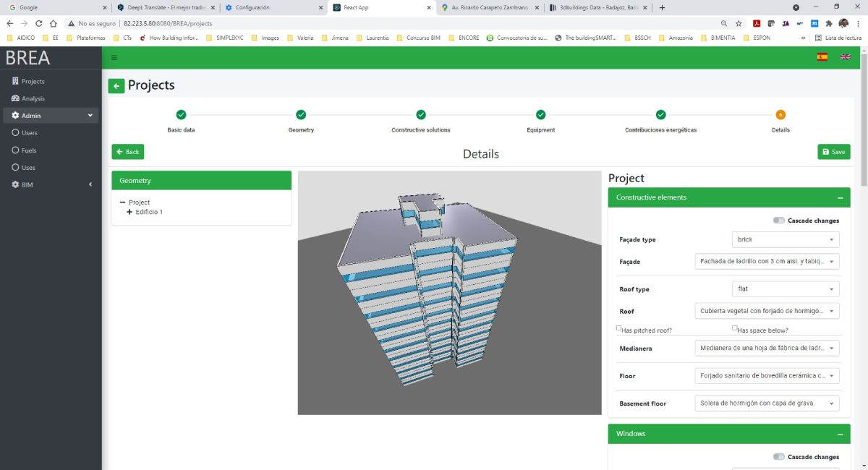Select Users in the Admin submenu
Image resolution: width=868 pixels, height=470 pixels.
pos(29,133)
